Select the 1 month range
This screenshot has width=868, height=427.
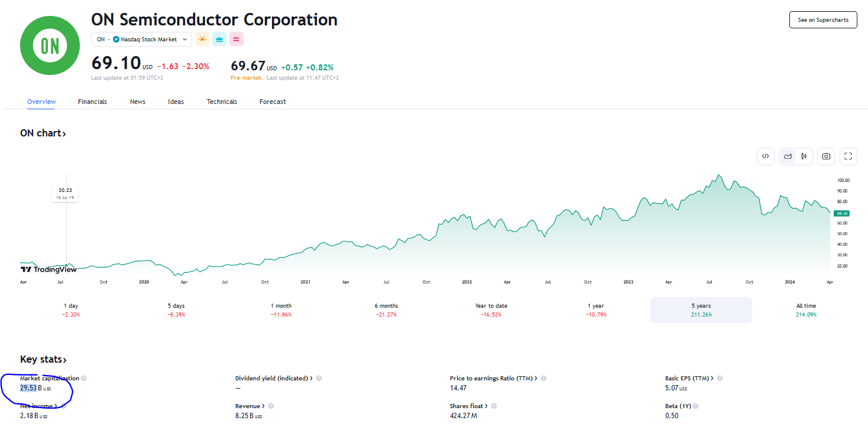pos(281,310)
